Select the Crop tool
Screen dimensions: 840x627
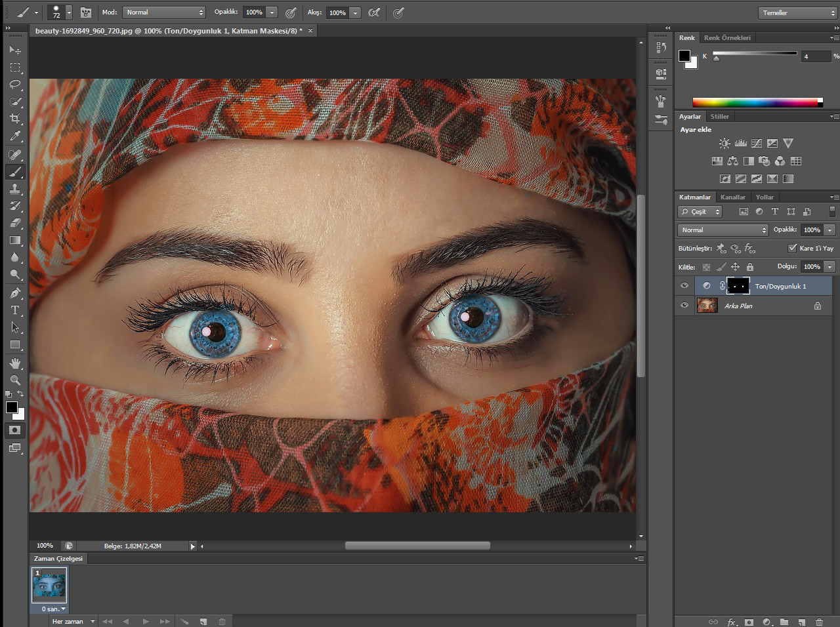point(15,119)
